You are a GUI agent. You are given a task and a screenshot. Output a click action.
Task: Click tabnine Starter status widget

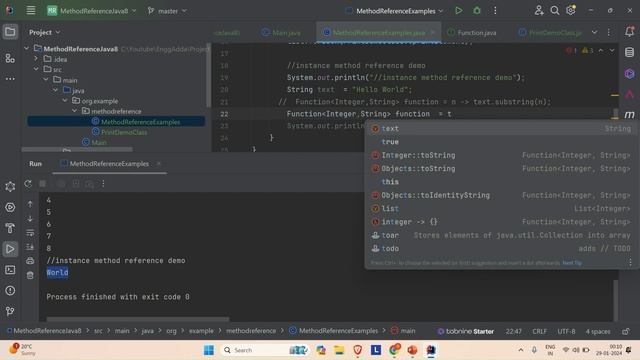(466, 331)
